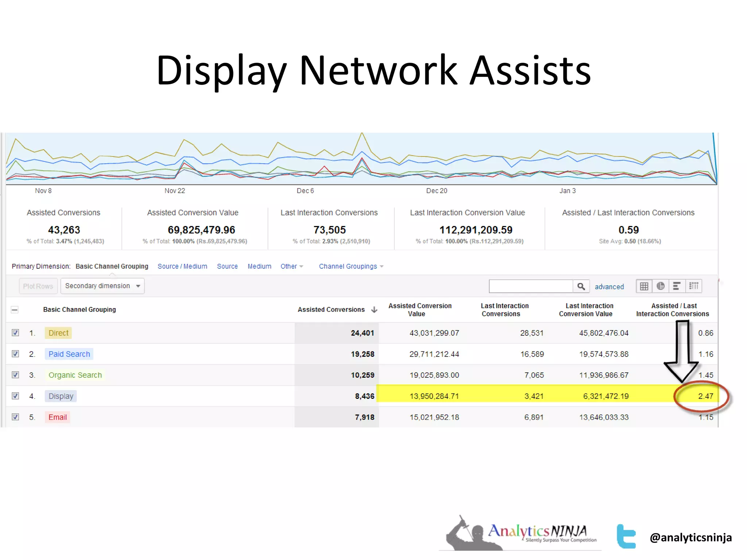Expand the Other dimension dropdown
Viewport: 747px width, 560px height.
tap(292, 267)
